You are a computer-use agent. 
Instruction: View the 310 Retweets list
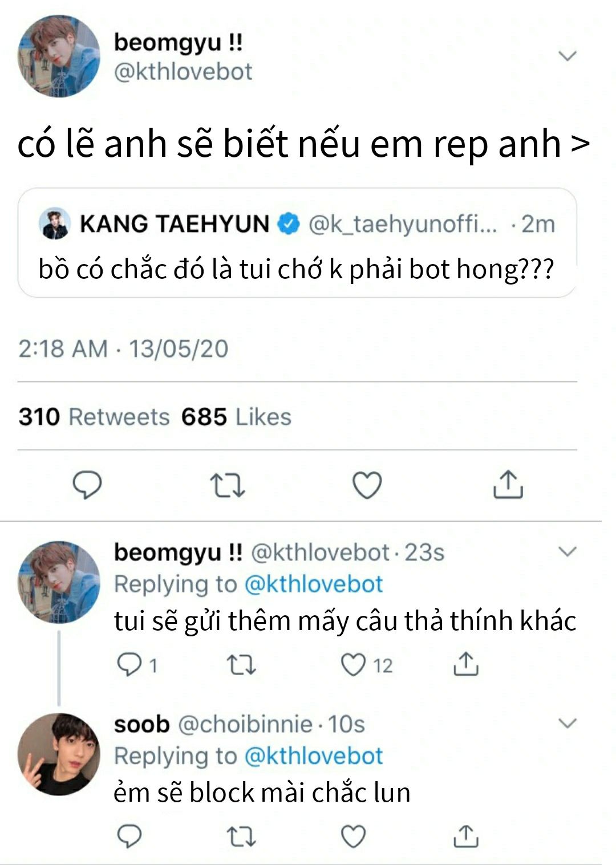[x=94, y=417]
